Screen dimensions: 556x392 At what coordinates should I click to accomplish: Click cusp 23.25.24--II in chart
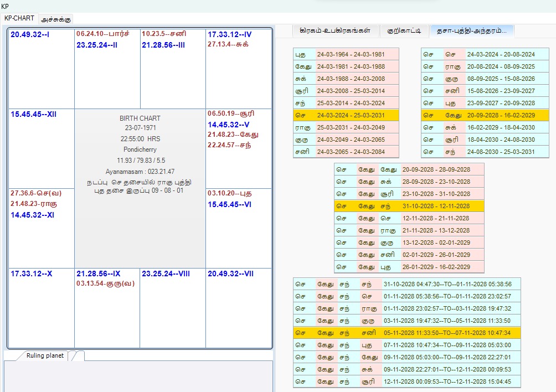[x=97, y=45]
